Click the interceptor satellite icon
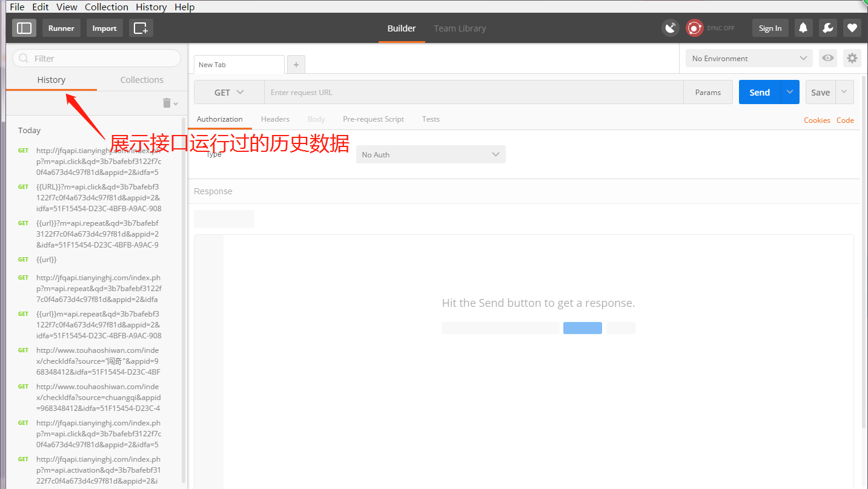868x489 pixels. pos(671,28)
